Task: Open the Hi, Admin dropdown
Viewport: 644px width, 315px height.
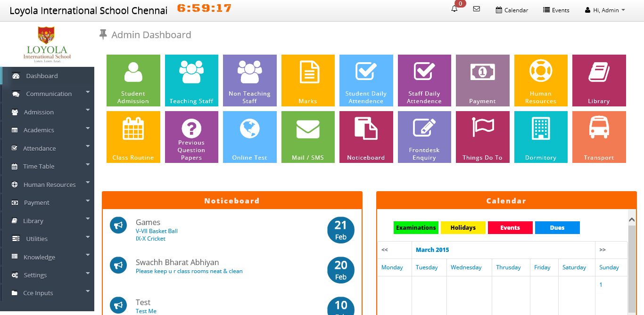Action: click(605, 9)
